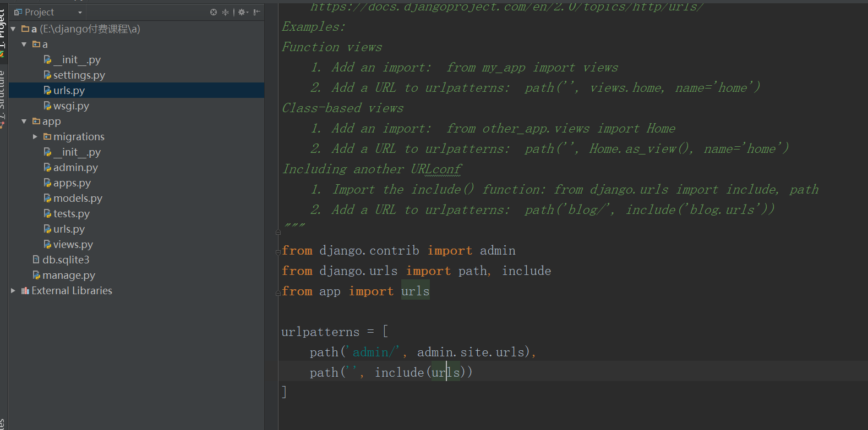Viewport: 868px width, 430px height.
Task: Click 'admin.site.urls' in the code
Action: tap(471, 352)
